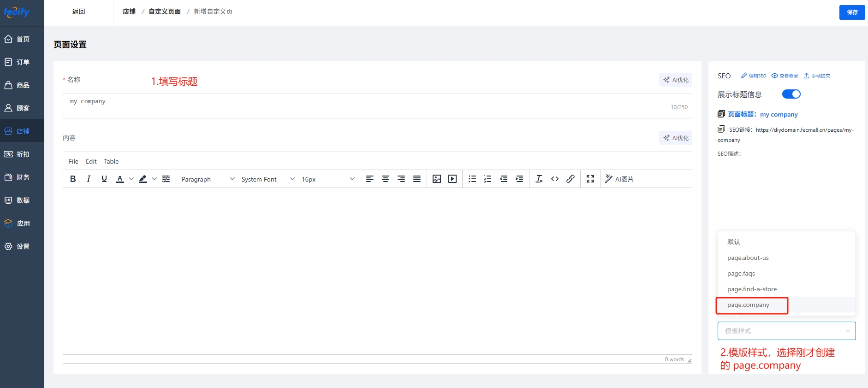This screenshot has width=868, height=388.
Task: Insert media with the video icon
Action: [452, 179]
